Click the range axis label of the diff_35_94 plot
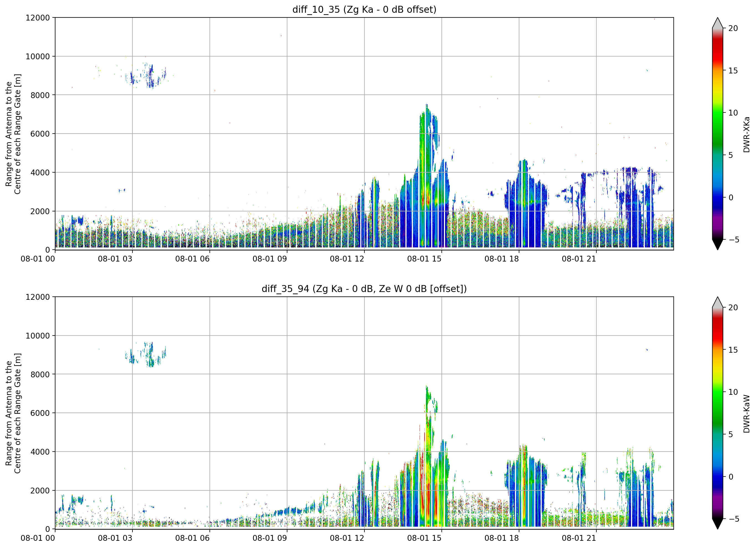Screen dimensions: 756x548 coord(13,413)
